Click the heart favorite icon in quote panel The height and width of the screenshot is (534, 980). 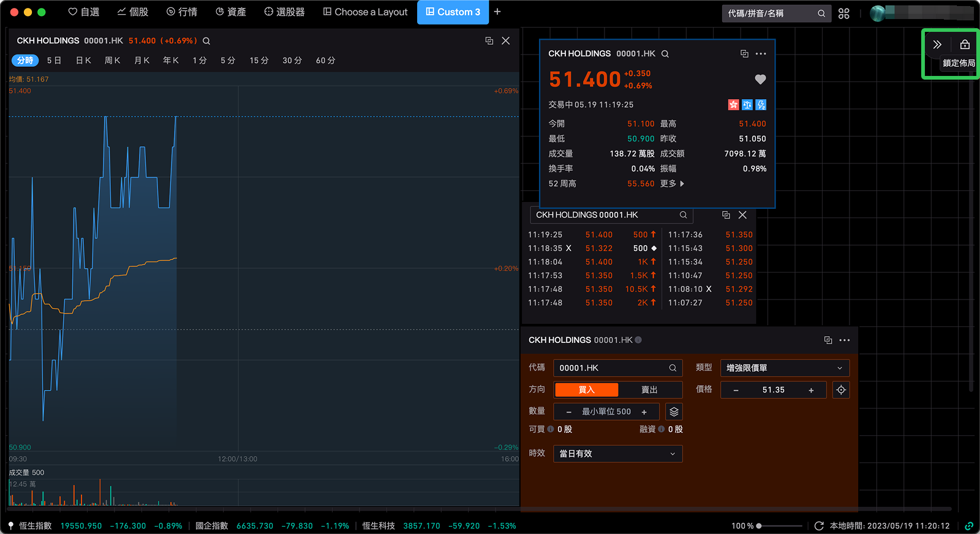[760, 80]
